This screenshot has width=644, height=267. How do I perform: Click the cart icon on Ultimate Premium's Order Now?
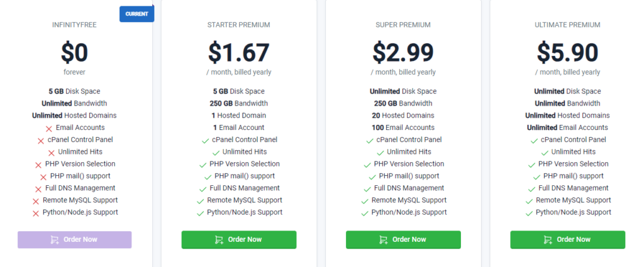tap(548, 239)
